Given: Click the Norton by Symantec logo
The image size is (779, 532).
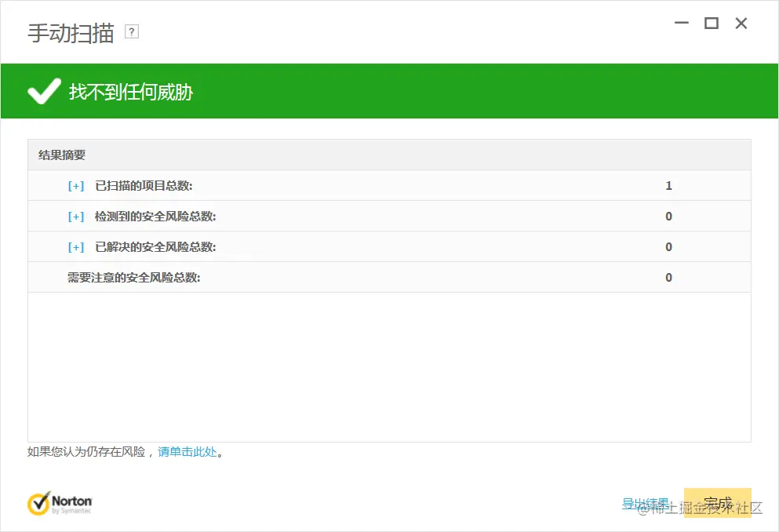Looking at the screenshot, I should (x=60, y=503).
